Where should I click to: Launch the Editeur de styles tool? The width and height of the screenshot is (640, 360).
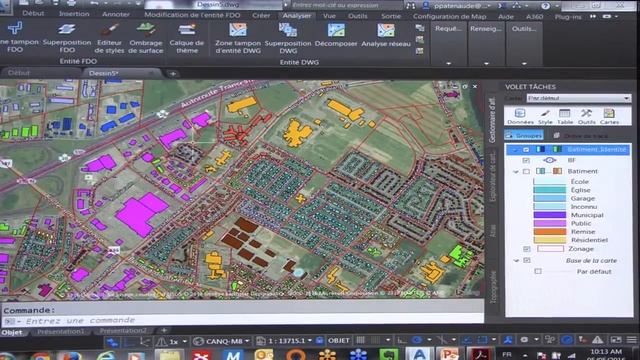109,38
